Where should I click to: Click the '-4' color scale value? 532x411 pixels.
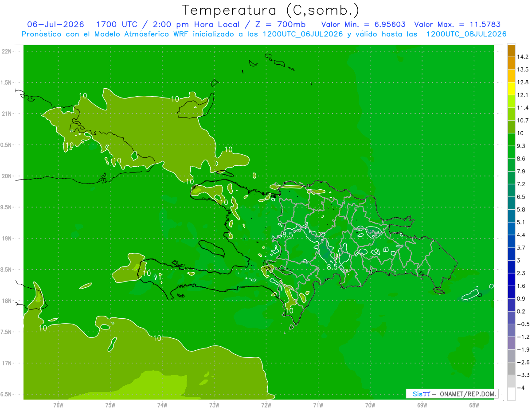pyautogui.click(x=520, y=388)
